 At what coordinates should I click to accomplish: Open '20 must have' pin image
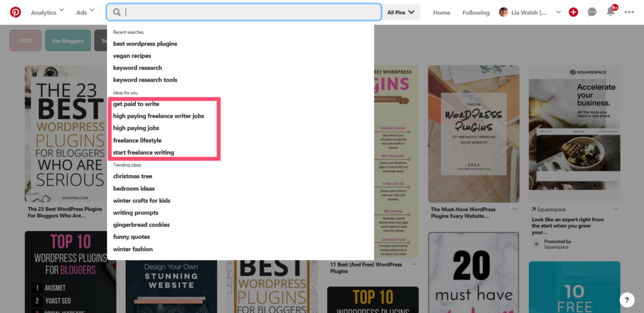474,272
